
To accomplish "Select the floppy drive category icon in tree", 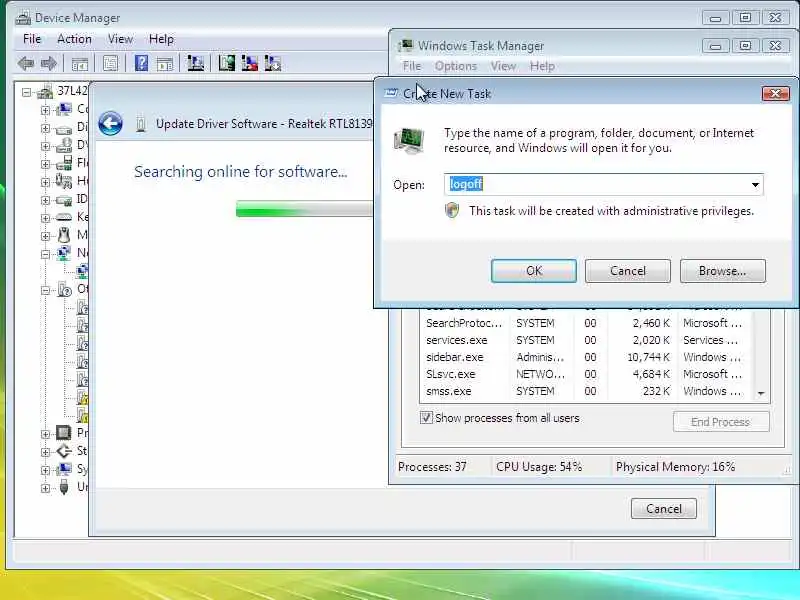I will click(64, 163).
